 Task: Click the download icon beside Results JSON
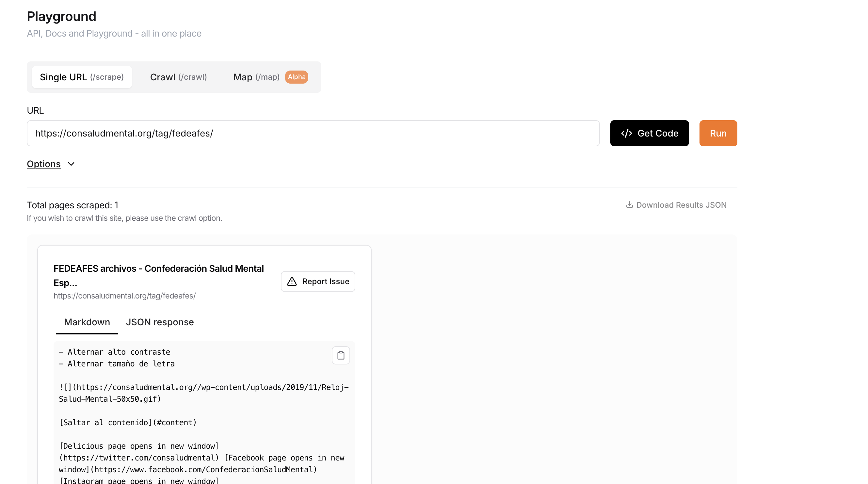(629, 204)
